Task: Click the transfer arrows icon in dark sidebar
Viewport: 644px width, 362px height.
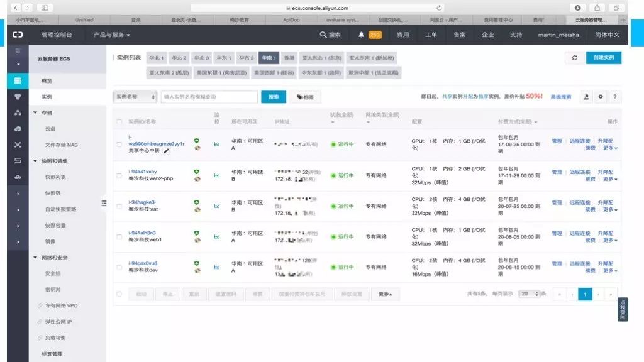Action: point(18,161)
